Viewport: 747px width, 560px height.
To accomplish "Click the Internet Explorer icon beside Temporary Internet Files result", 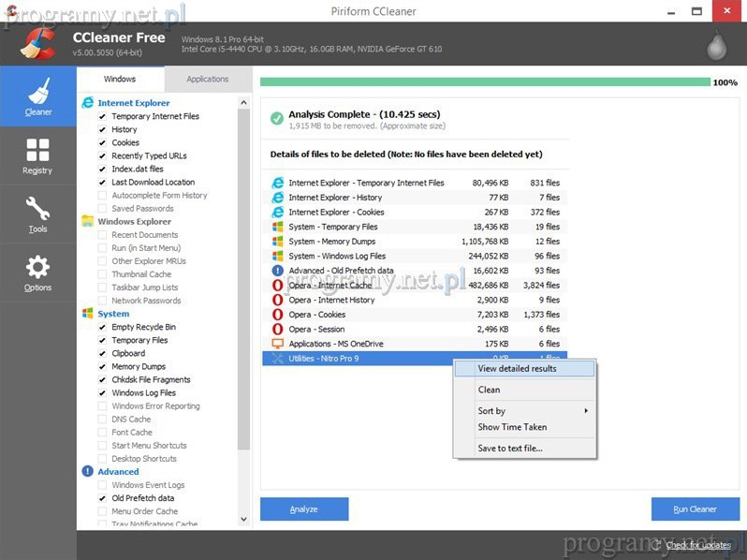I will tap(277, 184).
